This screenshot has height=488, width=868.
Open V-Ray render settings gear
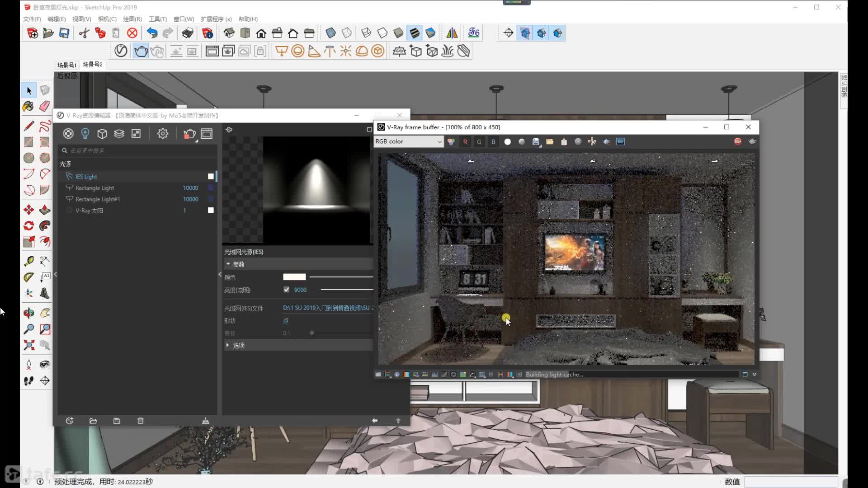click(163, 134)
